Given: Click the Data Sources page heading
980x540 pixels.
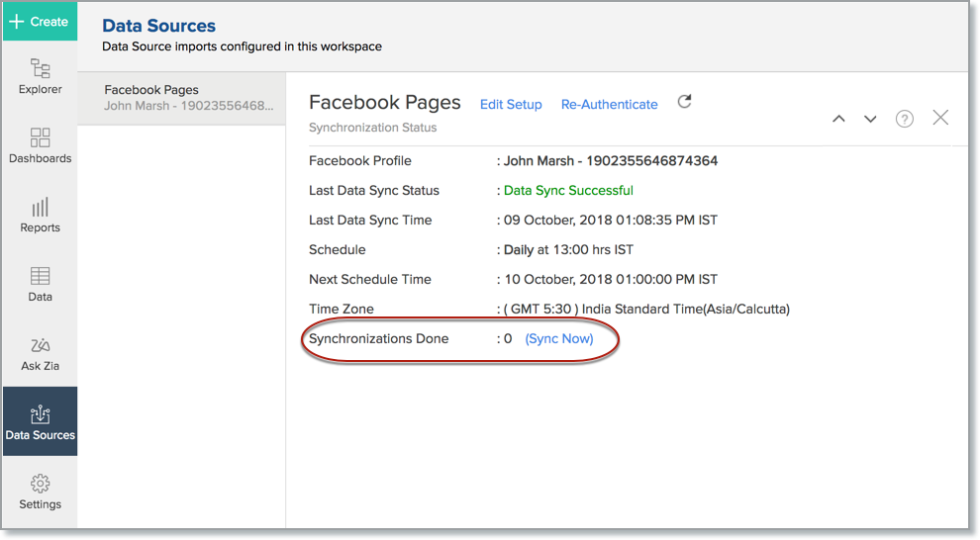Looking at the screenshot, I should tap(158, 26).
